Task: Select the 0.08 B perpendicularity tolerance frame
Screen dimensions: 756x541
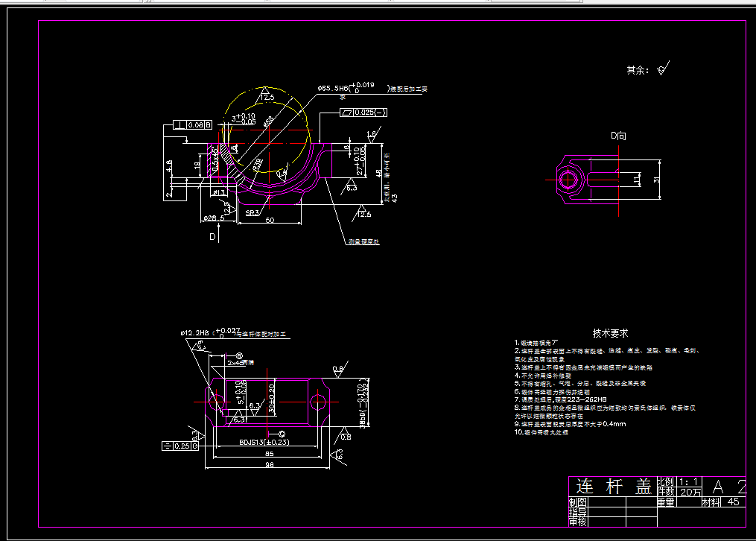Action: [x=192, y=125]
